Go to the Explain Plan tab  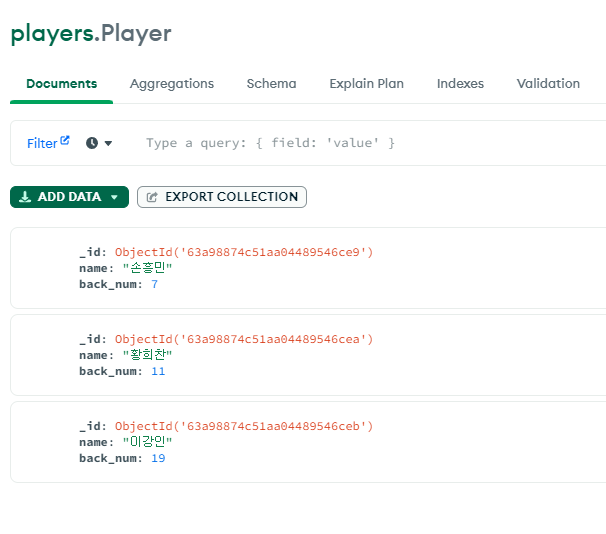pos(366,84)
